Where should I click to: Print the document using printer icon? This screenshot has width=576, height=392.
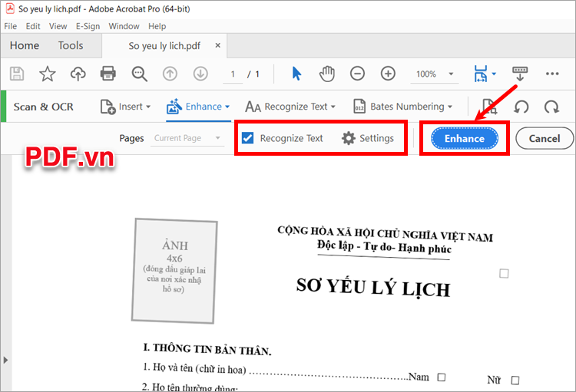coord(108,74)
